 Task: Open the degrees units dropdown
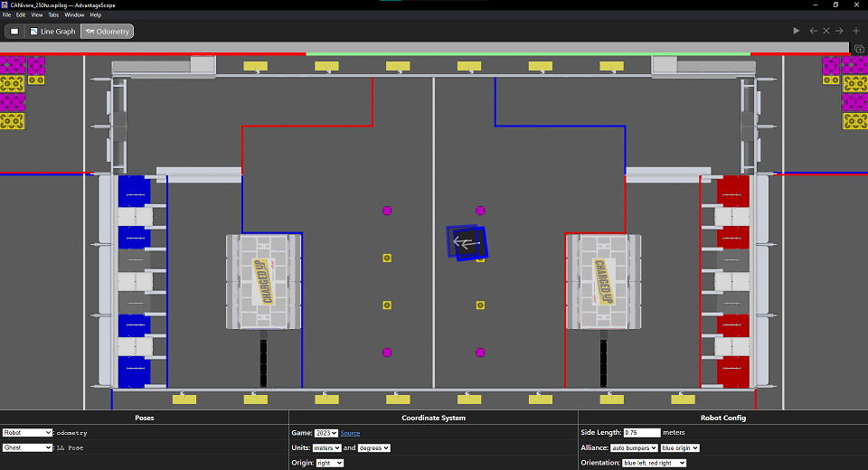[x=373, y=448]
